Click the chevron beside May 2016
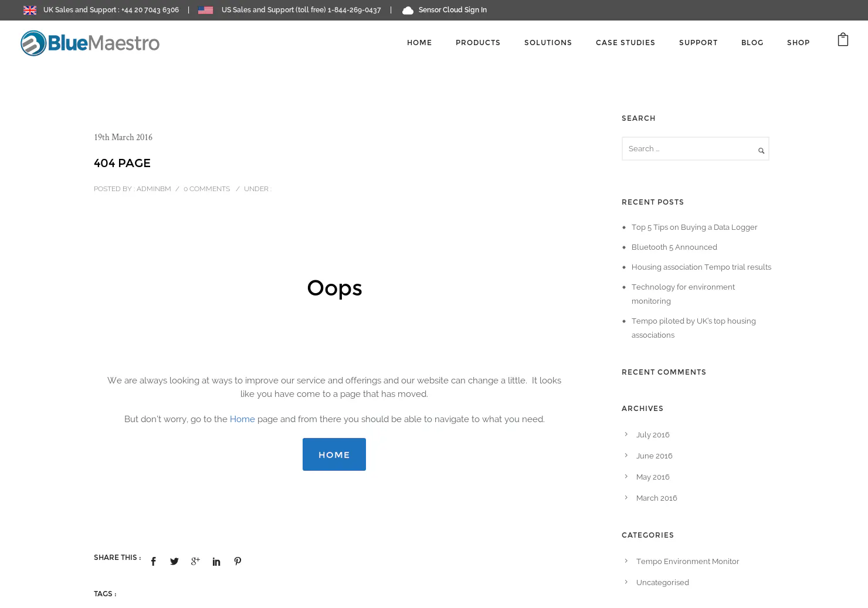The height and width of the screenshot is (608, 868). 626,477
